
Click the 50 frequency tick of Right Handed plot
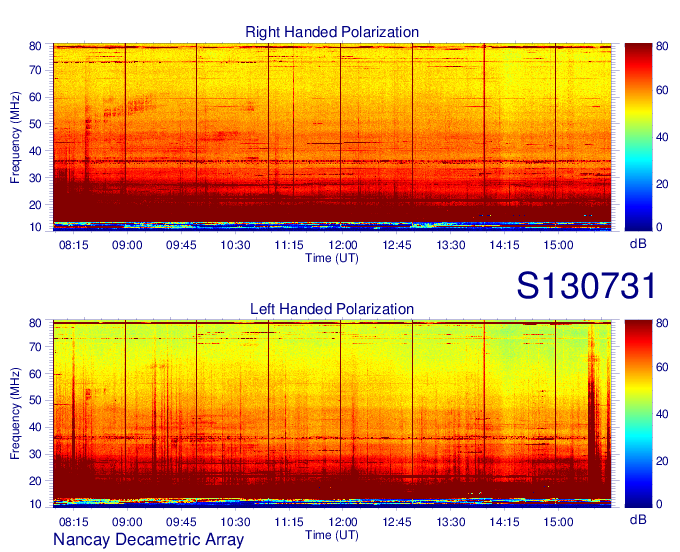pyautogui.click(x=35, y=124)
